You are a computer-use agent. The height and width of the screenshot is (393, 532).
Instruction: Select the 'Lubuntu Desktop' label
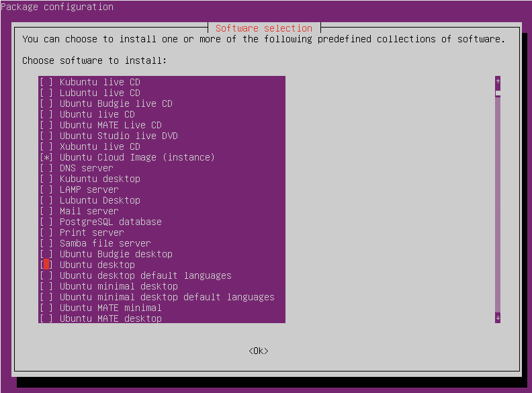(99, 201)
